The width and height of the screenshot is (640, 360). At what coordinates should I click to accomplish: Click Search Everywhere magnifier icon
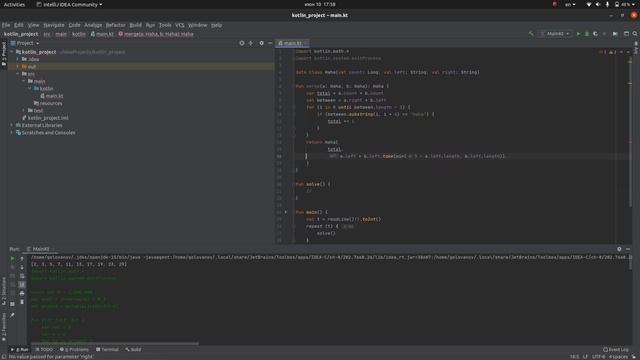[x=635, y=34]
